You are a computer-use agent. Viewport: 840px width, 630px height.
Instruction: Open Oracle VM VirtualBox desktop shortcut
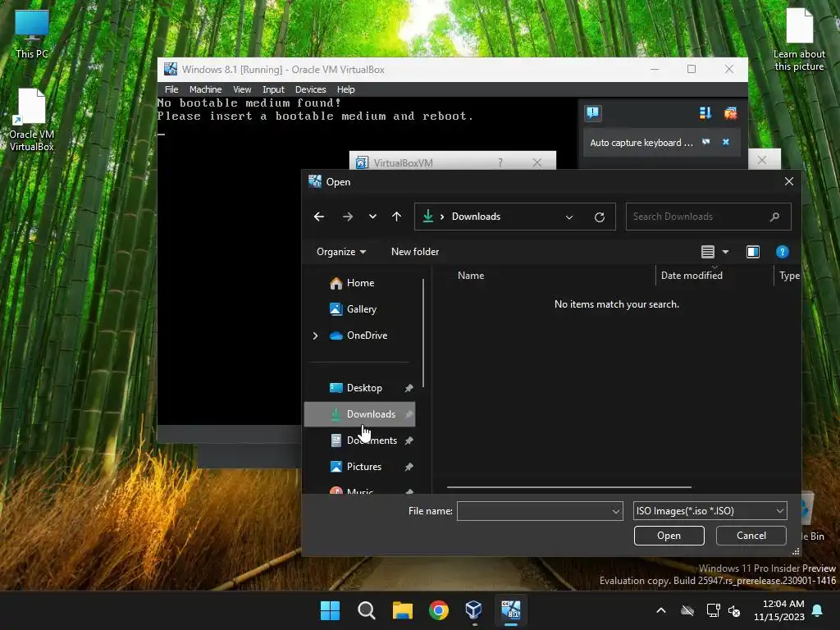32,120
